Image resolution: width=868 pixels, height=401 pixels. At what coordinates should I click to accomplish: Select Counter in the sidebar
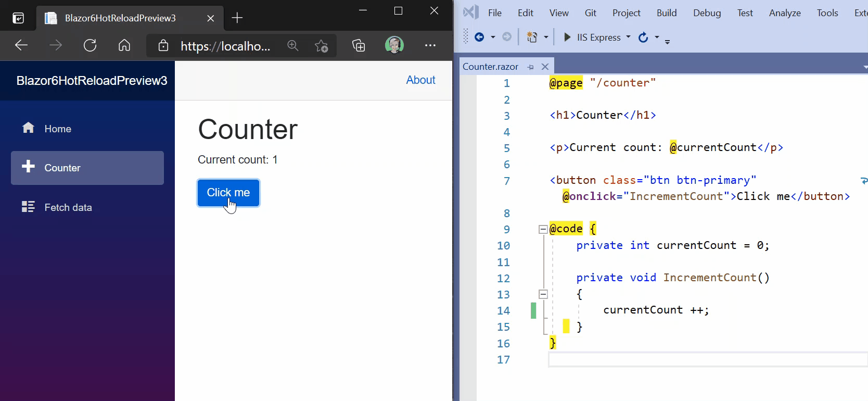[x=87, y=168]
